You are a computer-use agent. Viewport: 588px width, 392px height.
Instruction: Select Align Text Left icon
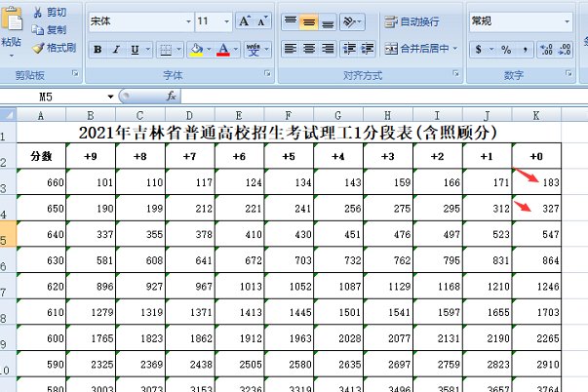pos(291,49)
